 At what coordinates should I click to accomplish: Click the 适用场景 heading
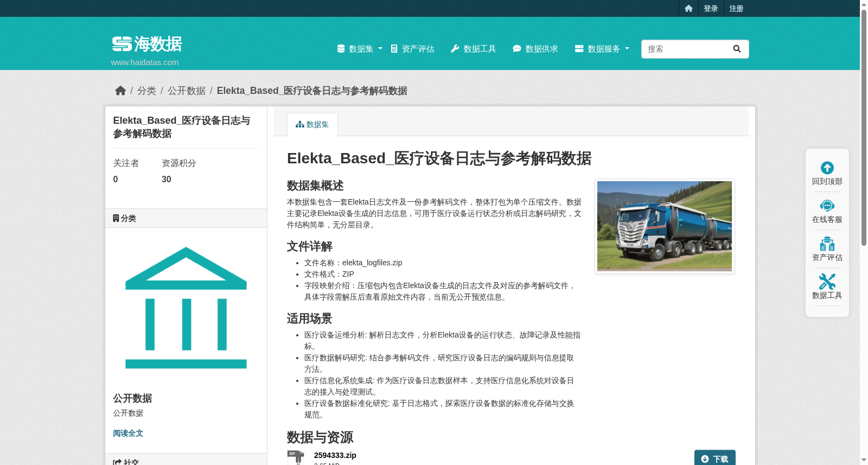click(310, 319)
